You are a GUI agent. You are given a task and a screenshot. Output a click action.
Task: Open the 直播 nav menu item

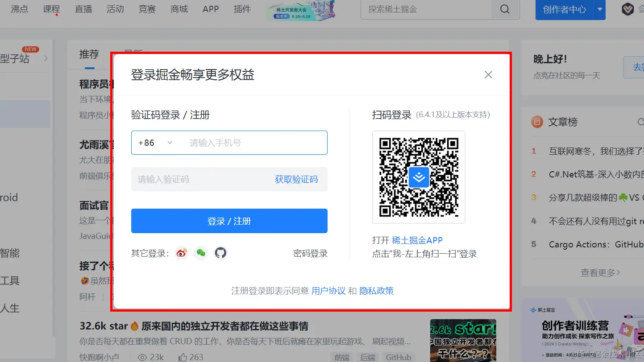pyautogui.click(x=83, y=9)
